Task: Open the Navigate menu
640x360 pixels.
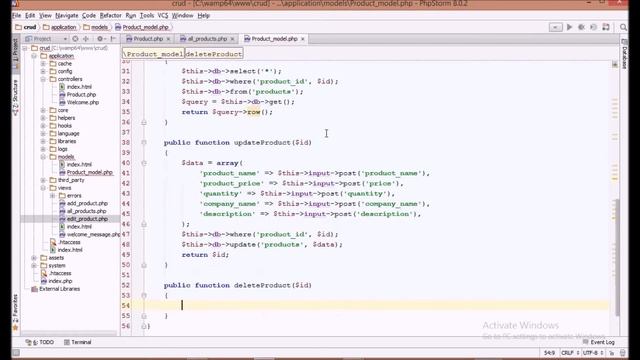Action: click(x=67, y=16)
